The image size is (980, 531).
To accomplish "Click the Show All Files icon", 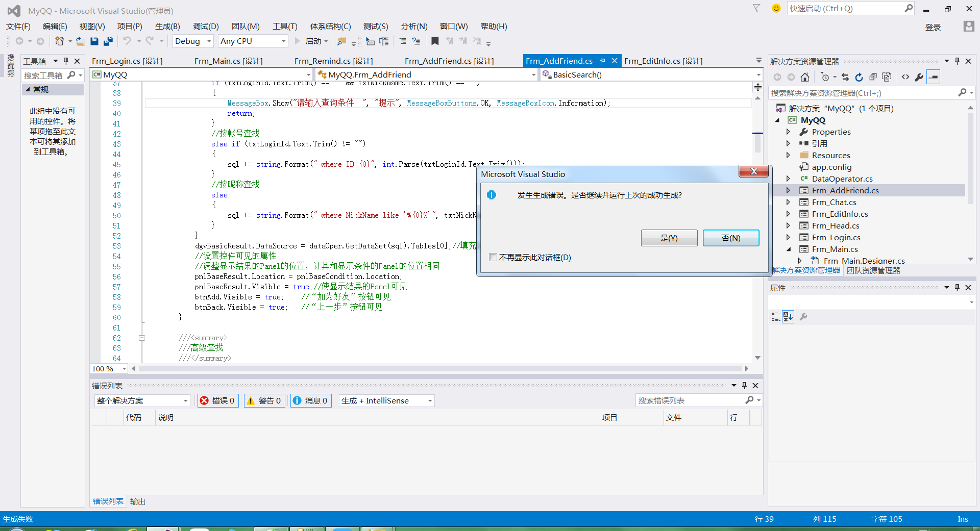I will point(887,77).
